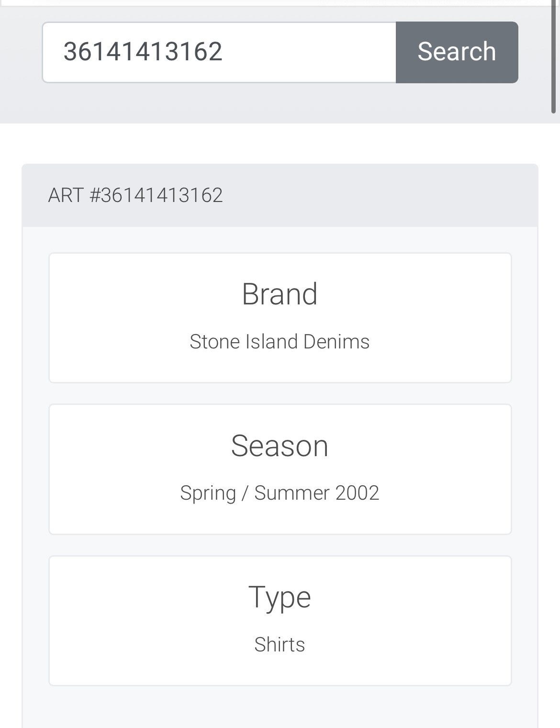The width and height of the screenshot is (560, 728).
Task: Click the word Denims in the brand value
Action: (336, 342)
